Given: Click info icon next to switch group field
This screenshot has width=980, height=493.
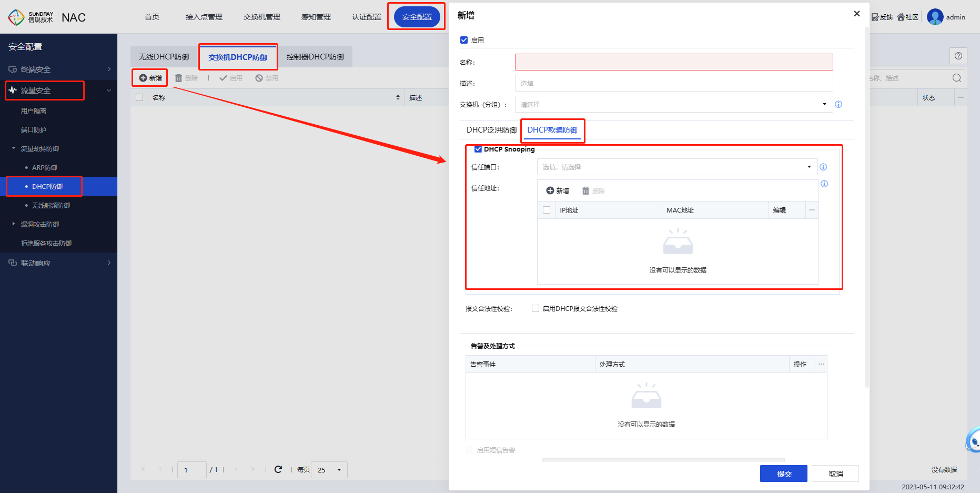Looking at the screenshot, I should point(838,104).
